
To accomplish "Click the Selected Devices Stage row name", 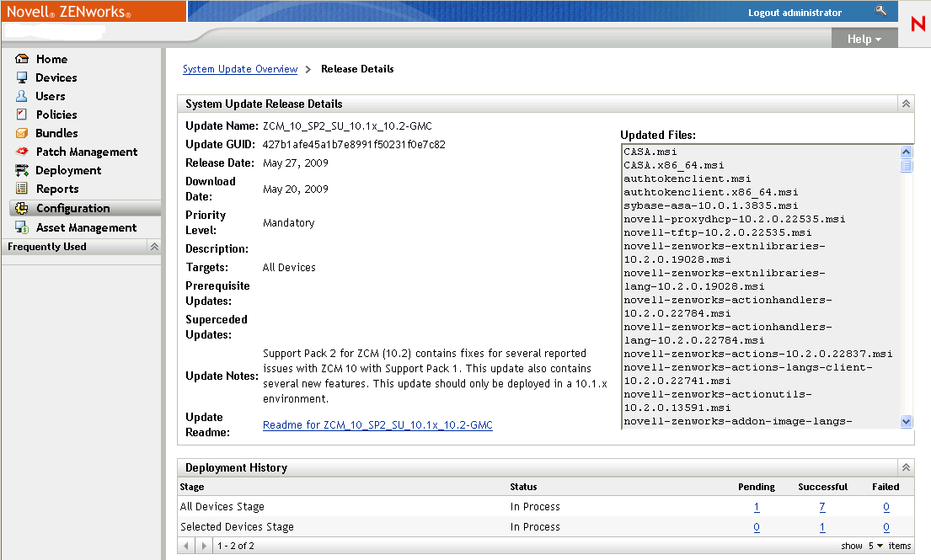I will coord(237,527).
